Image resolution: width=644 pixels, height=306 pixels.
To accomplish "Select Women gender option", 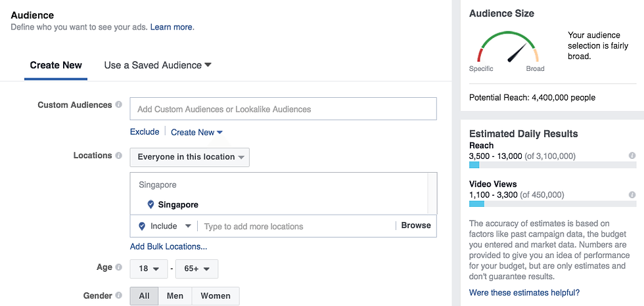I will pyautogui.click(x=216, y=296).
